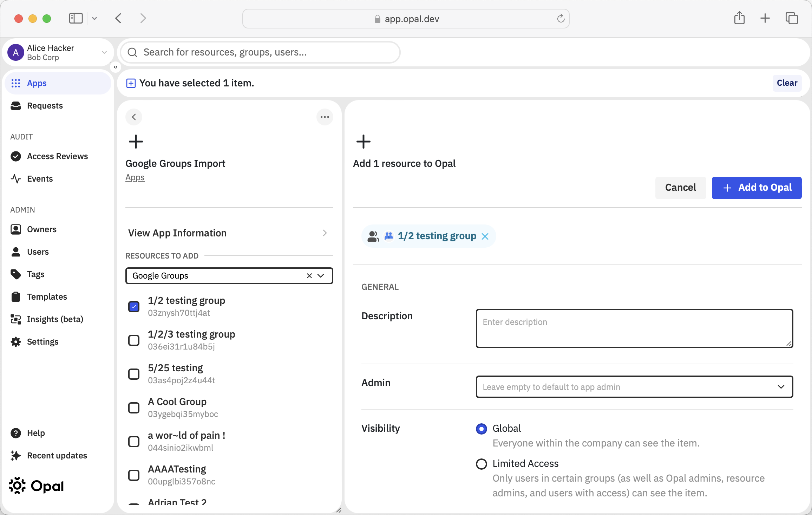The image size is (812, 515).
Task: Click the '1/2/3 testing group' name
Action: (x=191, y=334)
